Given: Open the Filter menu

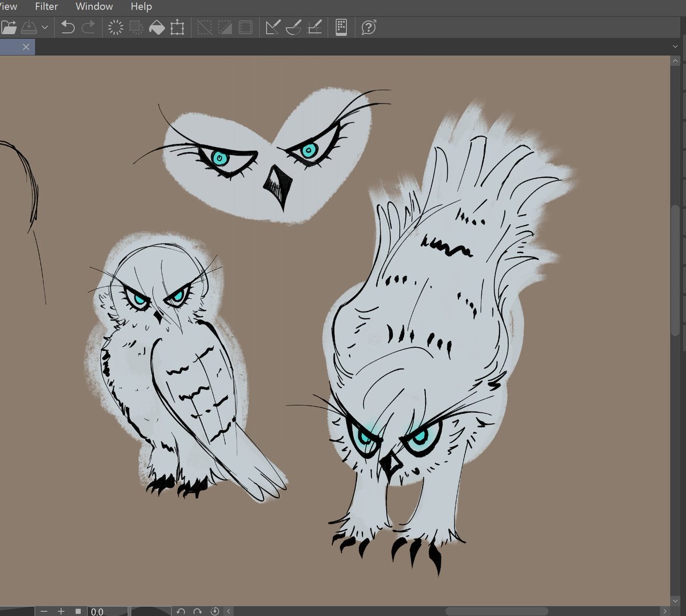Looking at the screenshot, I should [x=46, y=6].
